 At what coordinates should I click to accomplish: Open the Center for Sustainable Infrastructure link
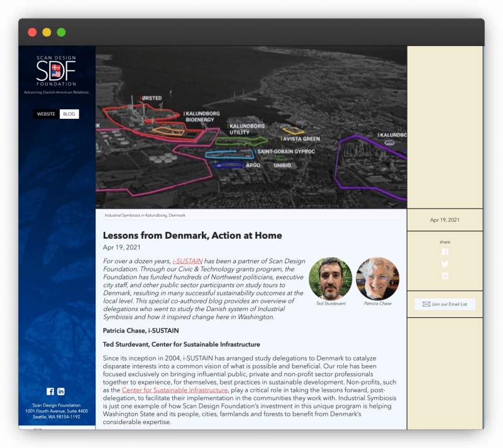pos(175,390)
